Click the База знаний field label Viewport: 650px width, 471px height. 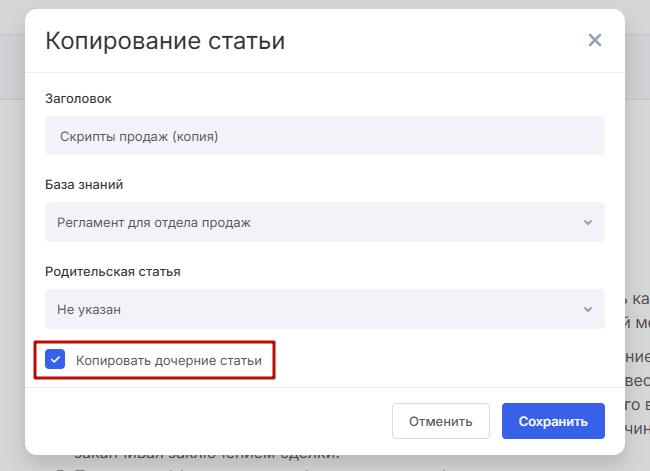point(85,184)
